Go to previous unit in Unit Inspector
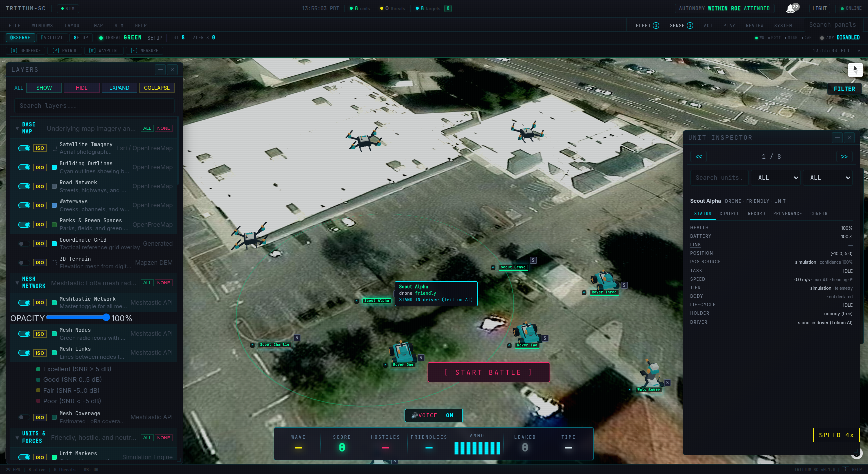This screenshot has height=474, width=868. point(699,157)
